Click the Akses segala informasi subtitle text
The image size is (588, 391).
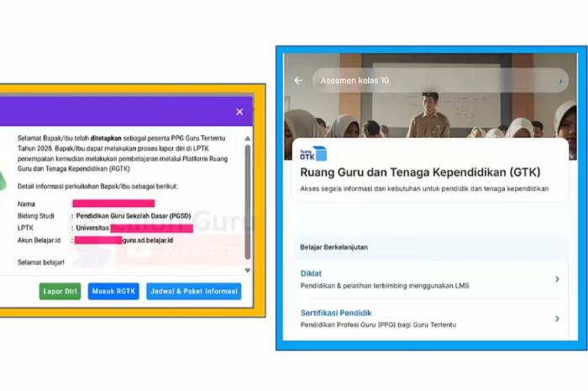pos(424,188)
